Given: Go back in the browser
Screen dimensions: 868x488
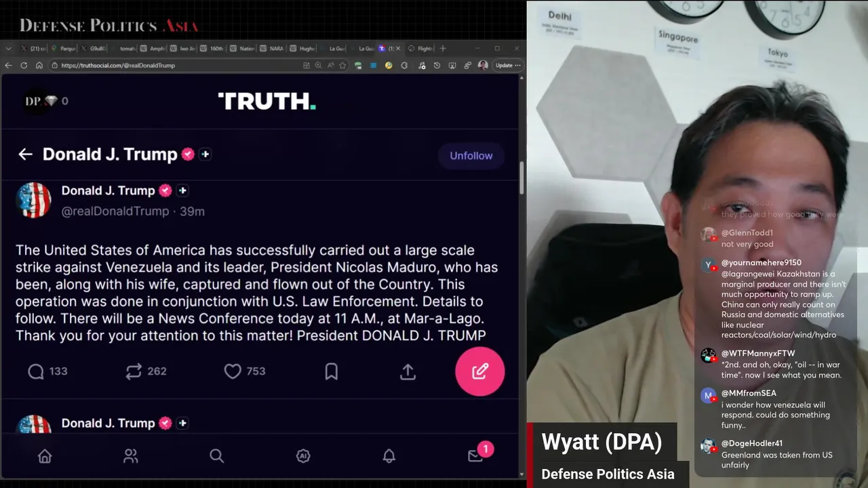Looking at the screenshot, I should (8, 65).
